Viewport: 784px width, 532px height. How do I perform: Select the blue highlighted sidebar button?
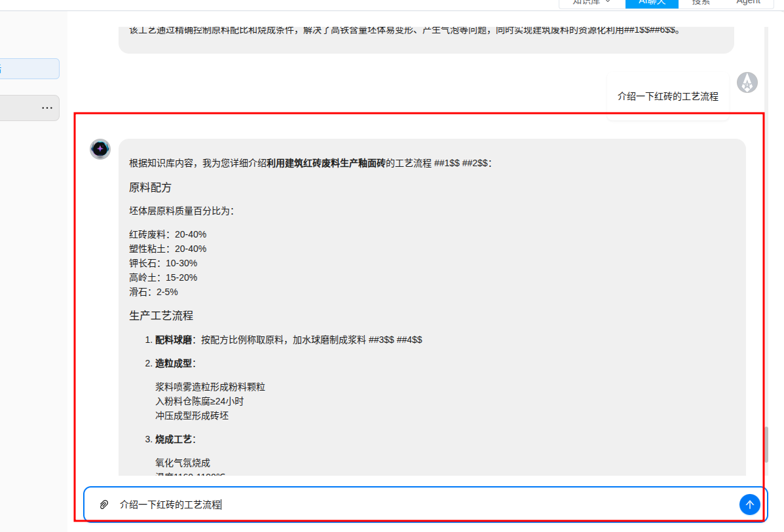coord(29,69)
